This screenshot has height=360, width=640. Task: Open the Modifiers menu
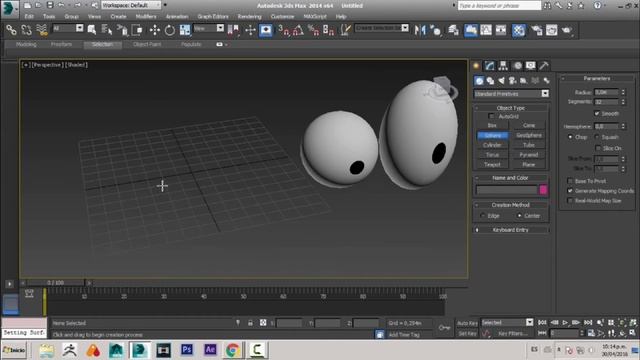click(x=146, y=17)
